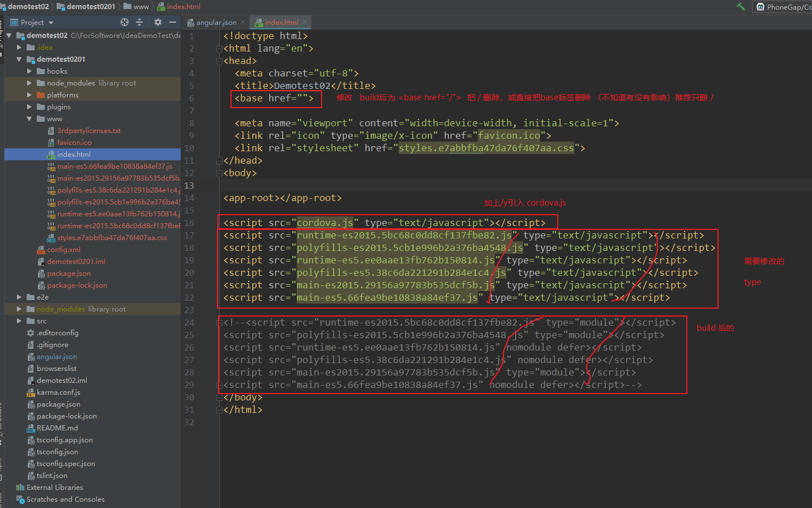Hide the Project panel with minus icon
The image size is (812, 508).
(173, 22)
